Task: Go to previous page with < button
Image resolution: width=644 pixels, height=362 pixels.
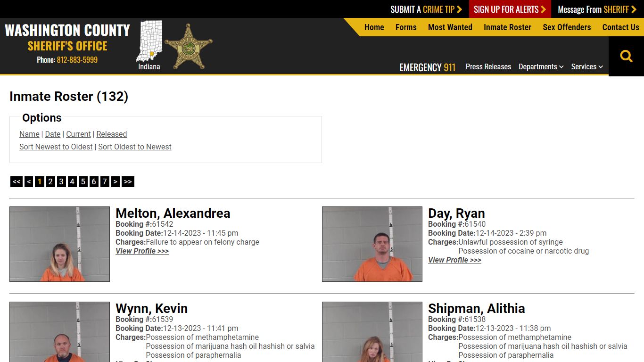Action: point(29,181)
